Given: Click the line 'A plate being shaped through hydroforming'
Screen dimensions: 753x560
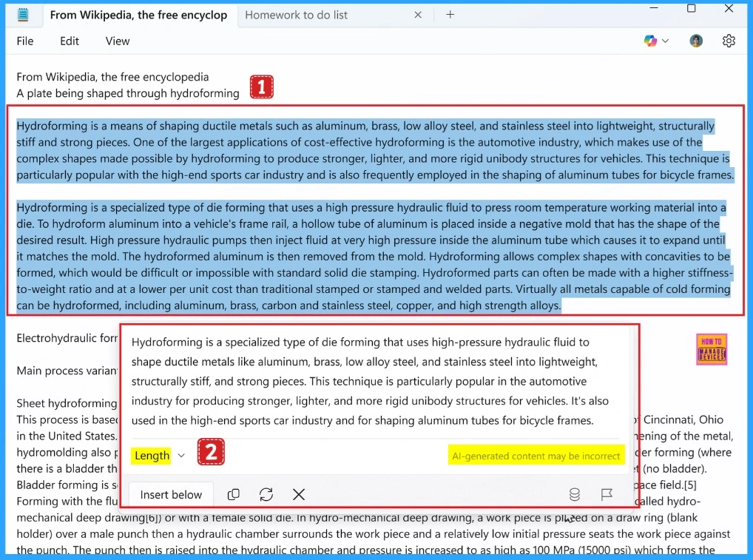Looking at the screenshot, I should click(x=128, y=93).
